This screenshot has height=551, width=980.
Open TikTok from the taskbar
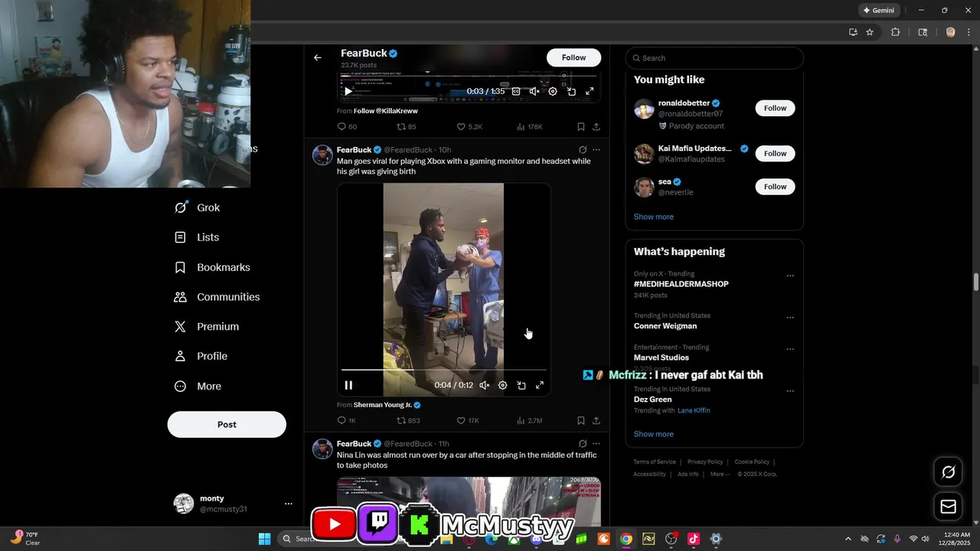(x=694, y=539)
